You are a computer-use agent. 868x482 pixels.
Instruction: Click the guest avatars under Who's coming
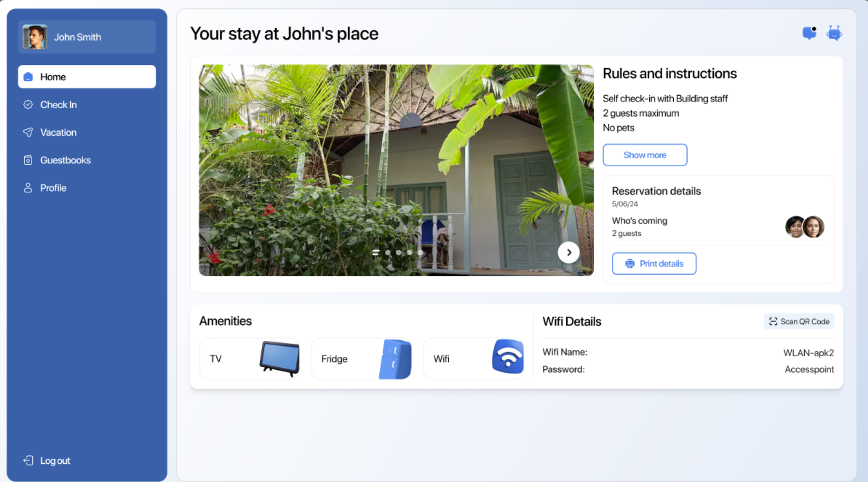pos(804,227)
